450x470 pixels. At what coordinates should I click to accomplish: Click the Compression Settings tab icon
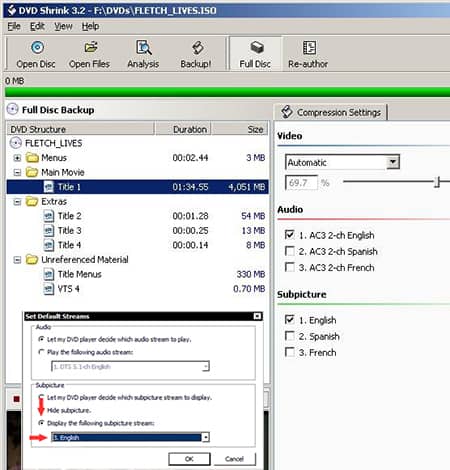point(287,112)
